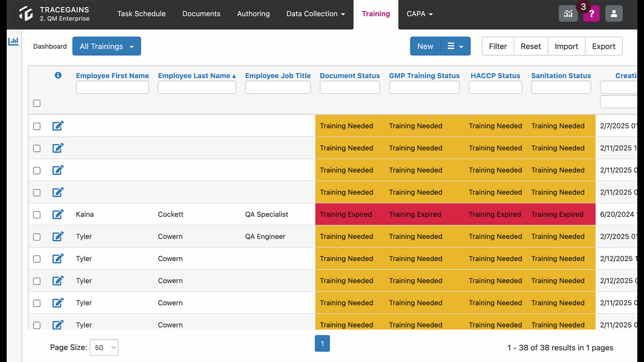Viewport: 644px width, 362px height.
Task: Click the Filter button
Action: pos(498,46)
